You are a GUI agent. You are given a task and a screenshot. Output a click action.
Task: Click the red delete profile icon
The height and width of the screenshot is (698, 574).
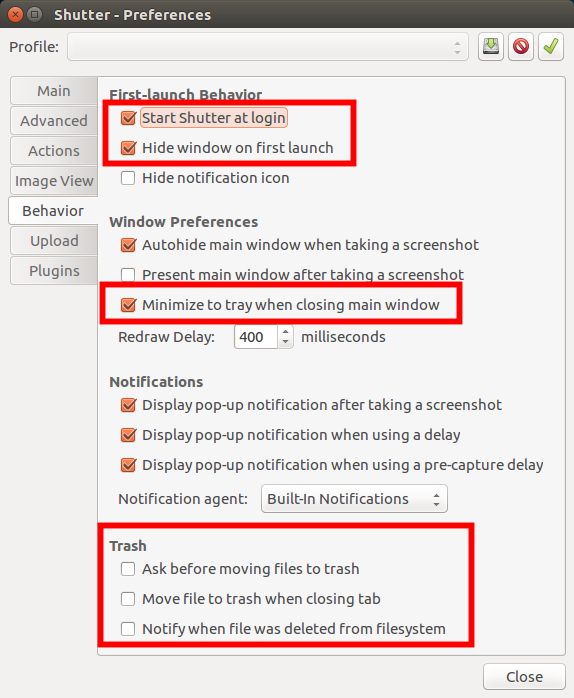(521, 46)
